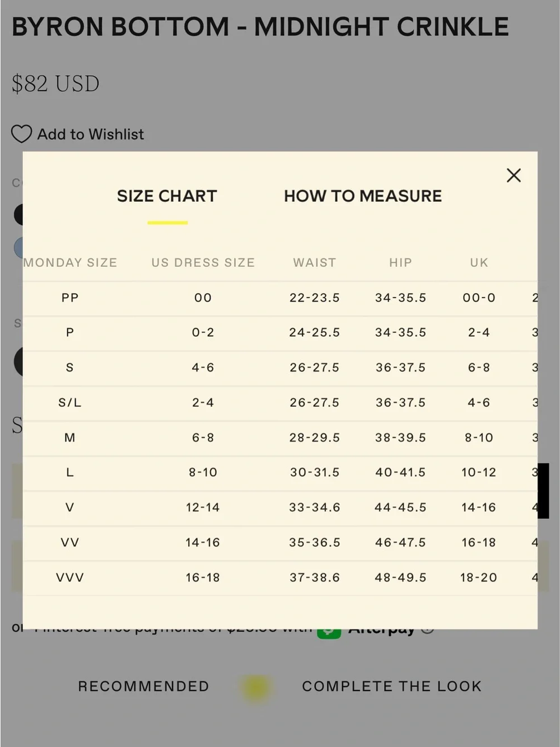
Task: Select the PP size row label
Action: [70, 298]
